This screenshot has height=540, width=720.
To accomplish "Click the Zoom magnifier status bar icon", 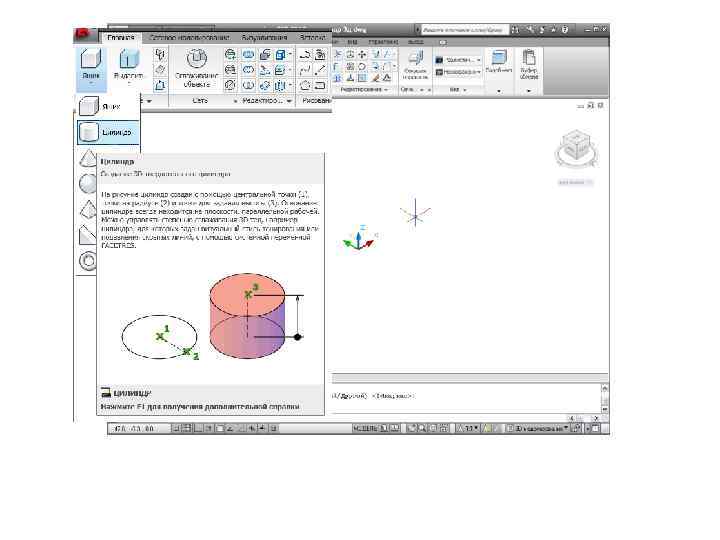I will click(x=422, y=428).
